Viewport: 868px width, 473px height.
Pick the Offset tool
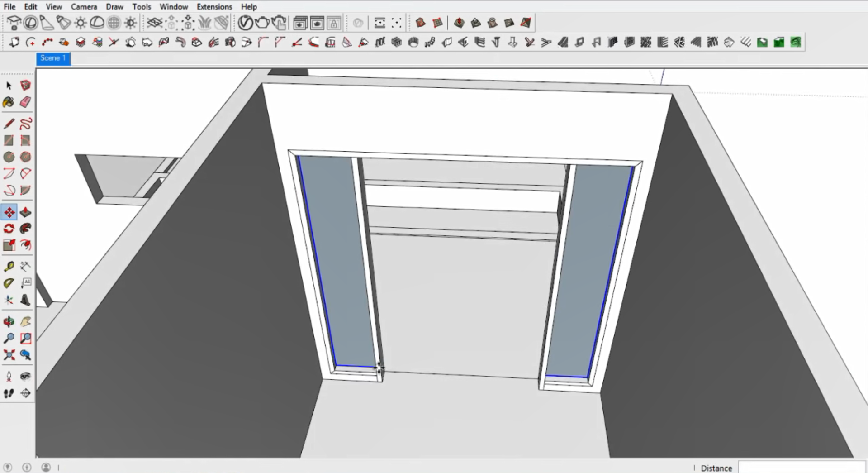[x=25, y=245]
